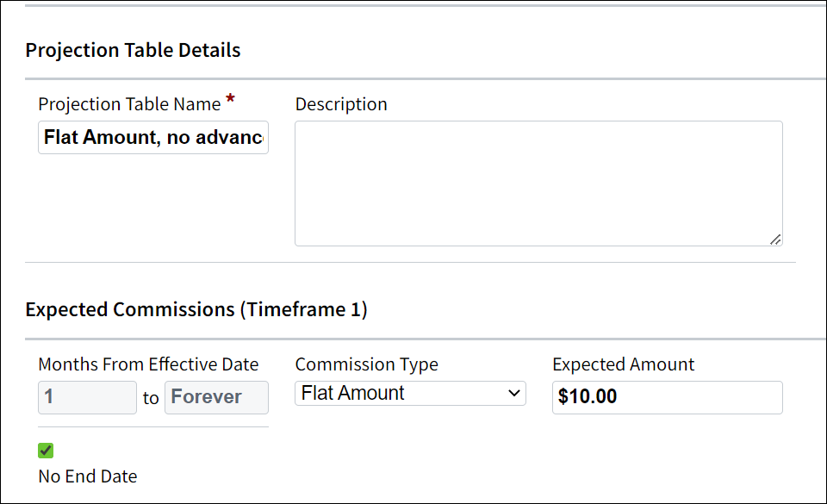Click the Commission Type chevron arrow
Image resolution: width=827 pixels, height=504 pixels.
click(514, 393)
